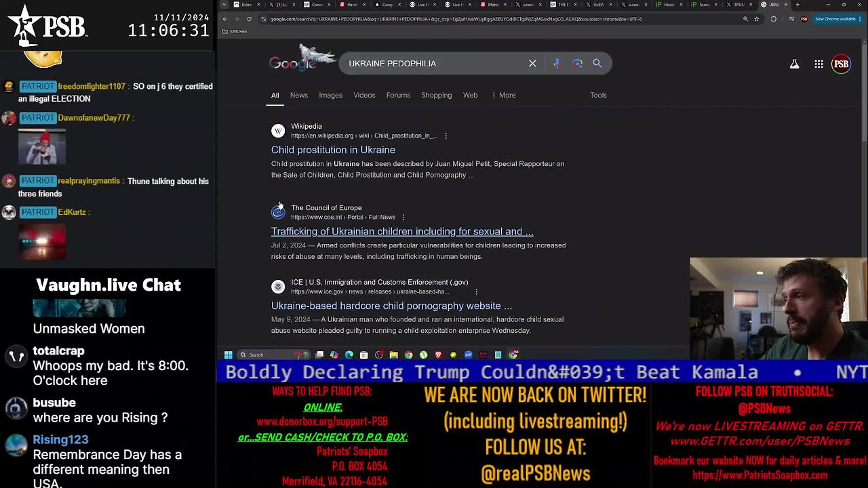Viewport: 868px width, 488px height.
Task: Click freedomfighter1107 username in chat
Action: click(92, 87)
